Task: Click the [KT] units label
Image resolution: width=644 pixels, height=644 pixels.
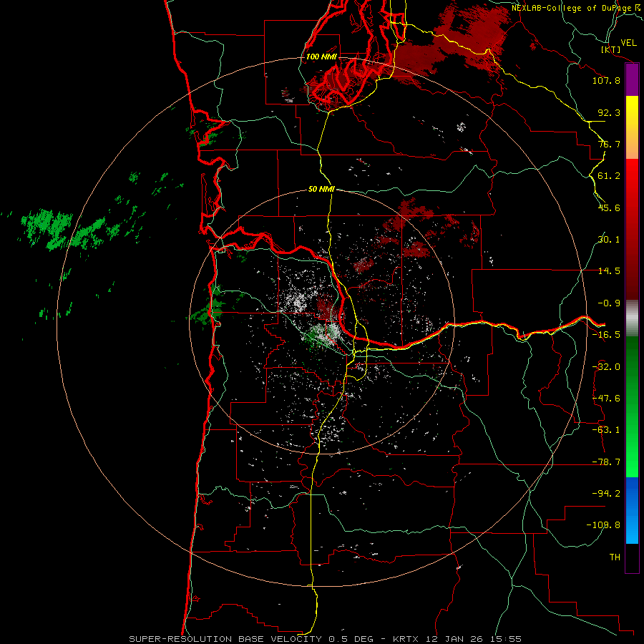Action: tap(611, 49)
